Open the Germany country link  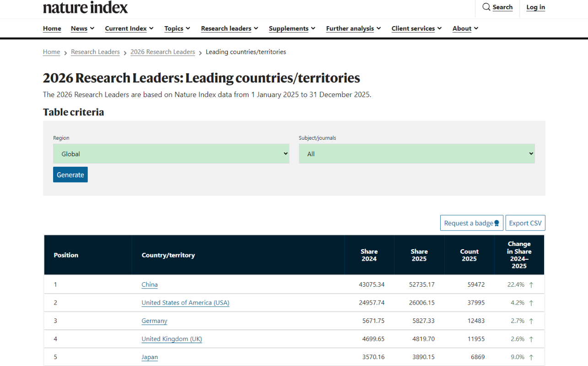[154, 321]
